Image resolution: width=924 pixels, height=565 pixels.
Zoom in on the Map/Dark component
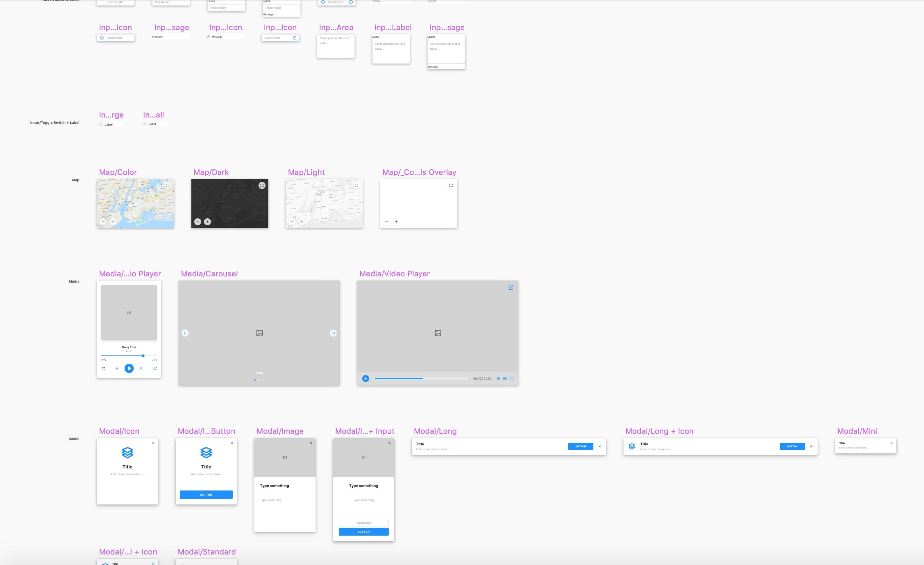point(207,222)
